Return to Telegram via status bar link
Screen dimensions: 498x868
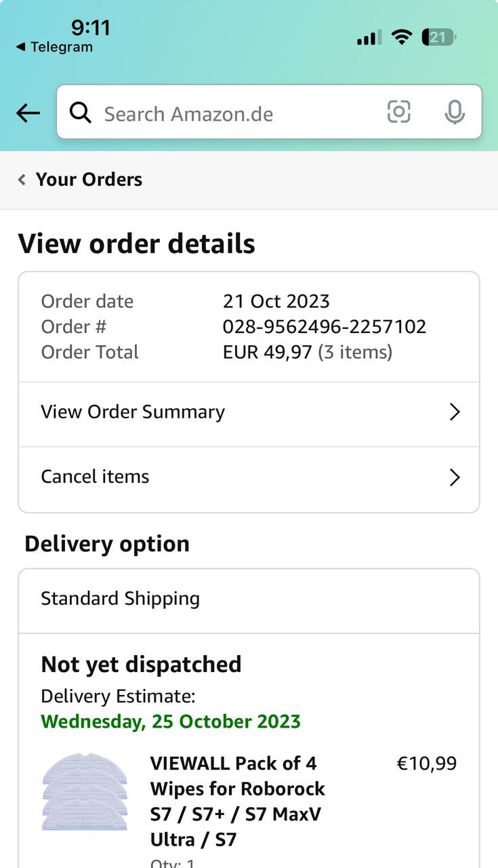coord(54,47)
